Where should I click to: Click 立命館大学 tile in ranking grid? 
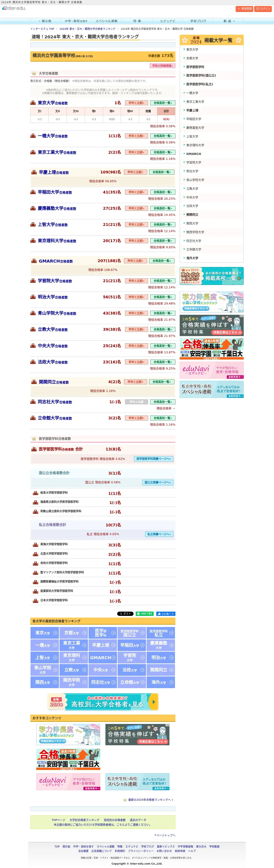(132, 682)
